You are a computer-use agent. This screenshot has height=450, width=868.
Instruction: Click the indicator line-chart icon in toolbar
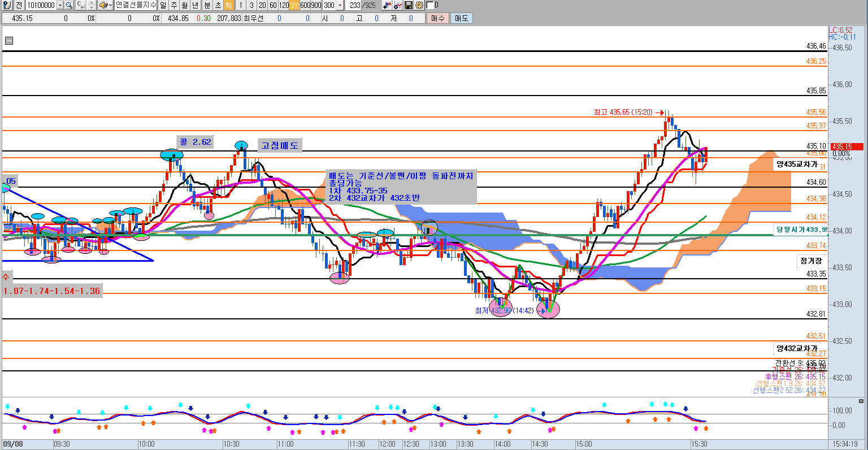coord(398,5)
